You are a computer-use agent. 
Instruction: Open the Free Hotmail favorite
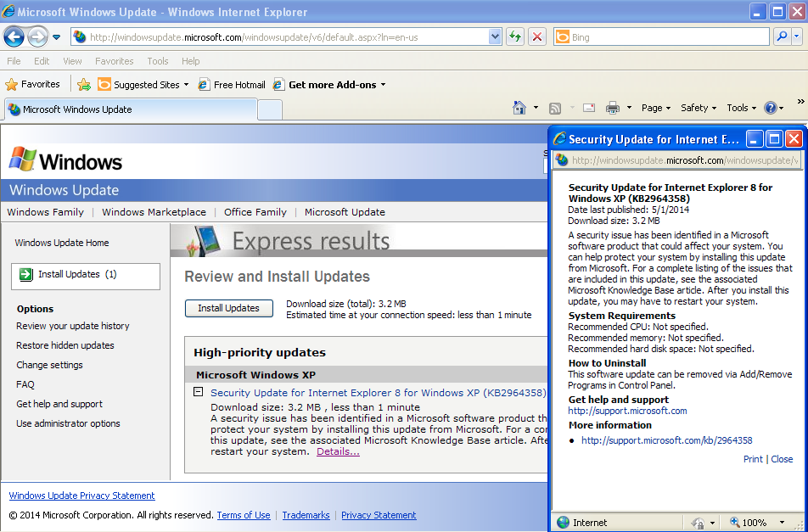pos(232,85)
